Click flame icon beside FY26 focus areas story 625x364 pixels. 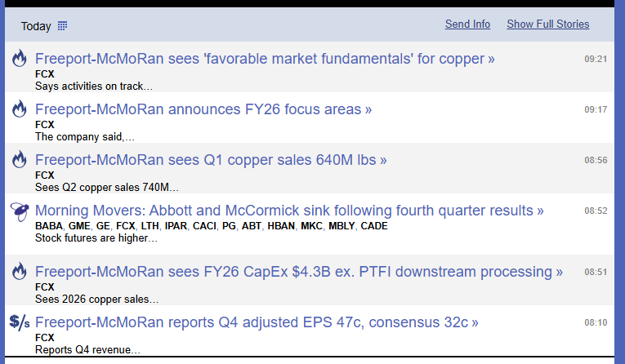click(20, 109)
